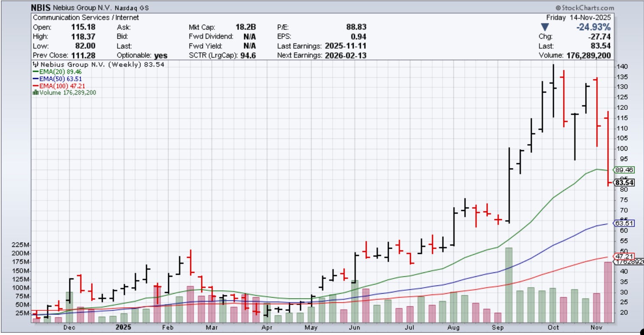
Task: Click the Mkt Cap value 18.2B
Action: pyautogui.click(x=246, y=27)
